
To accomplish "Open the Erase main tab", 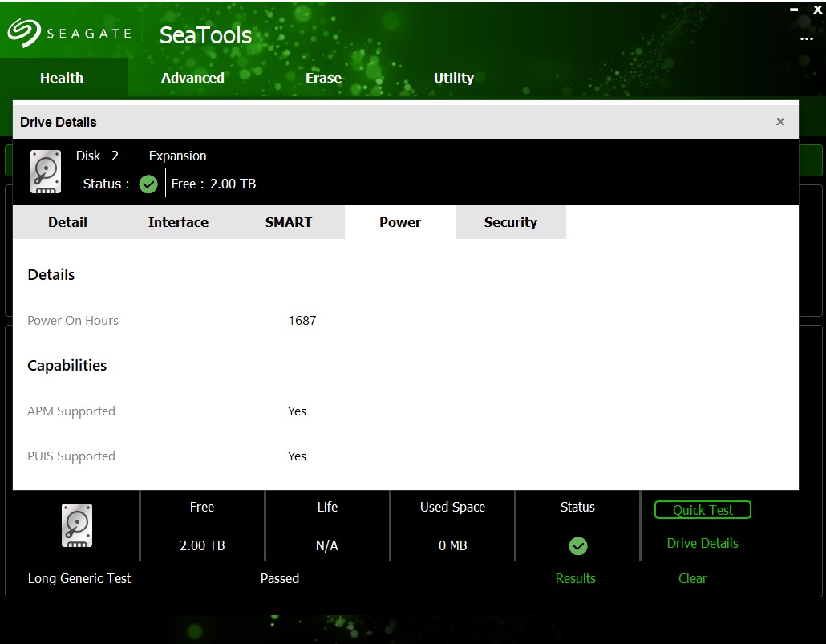I will [323, 78].
